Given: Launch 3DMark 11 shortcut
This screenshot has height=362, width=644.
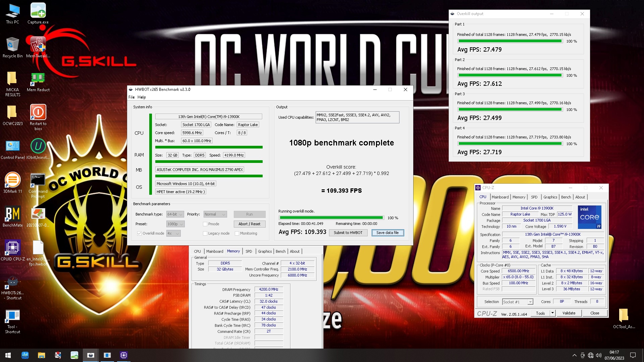Looking at the screenshot, I should [12, 183].
